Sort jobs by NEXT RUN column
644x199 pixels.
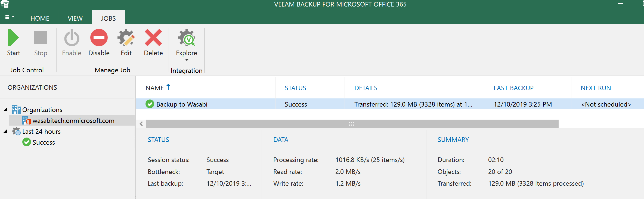[596, 88]
